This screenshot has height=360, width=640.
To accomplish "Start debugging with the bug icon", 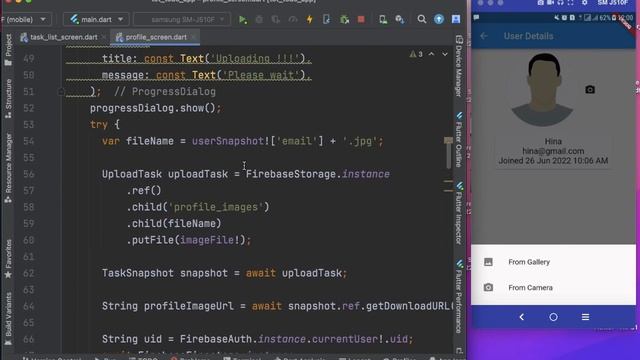I will tap(259, 20).
